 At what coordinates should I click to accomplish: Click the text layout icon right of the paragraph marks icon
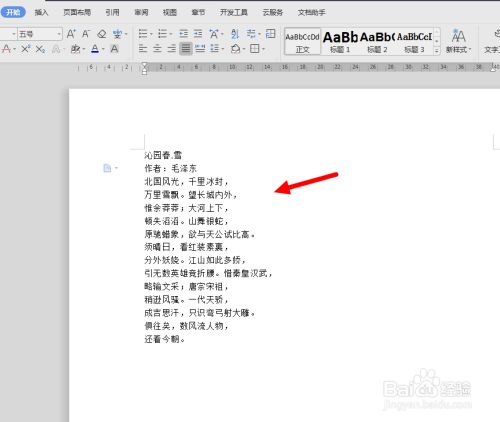[270, 34]
